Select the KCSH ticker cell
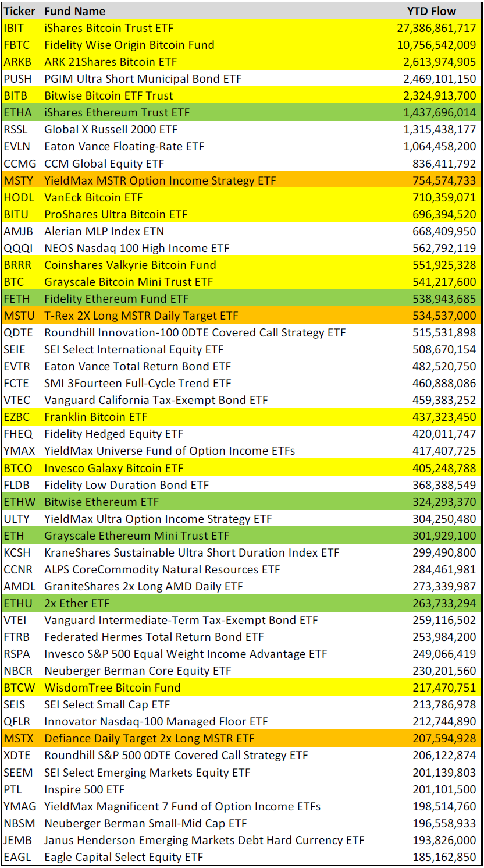 coord(17,552)
